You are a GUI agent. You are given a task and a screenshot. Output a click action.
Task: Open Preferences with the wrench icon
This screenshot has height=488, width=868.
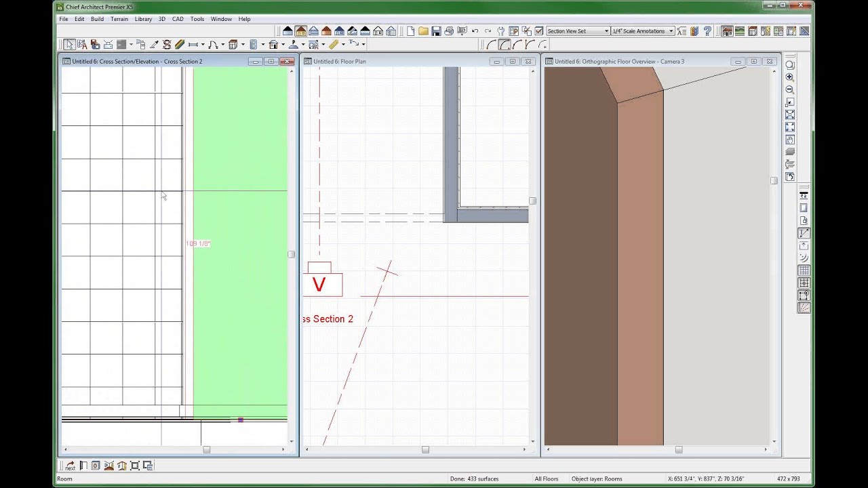pos(500,31)
